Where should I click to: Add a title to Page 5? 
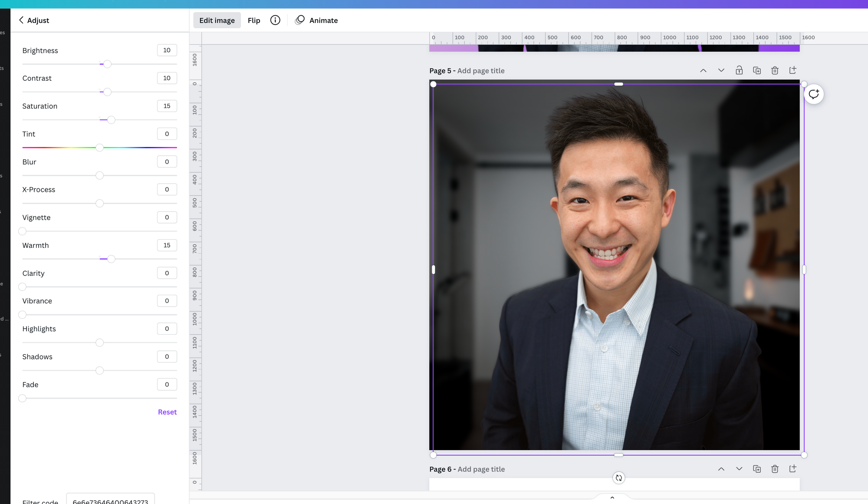[x=481, y=71]
